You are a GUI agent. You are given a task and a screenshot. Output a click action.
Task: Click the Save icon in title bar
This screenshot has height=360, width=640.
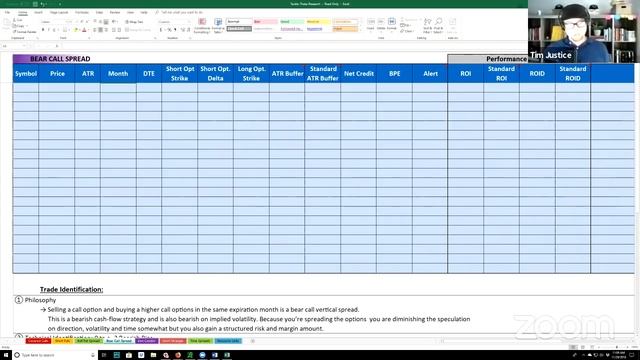(x=35, y=4)
